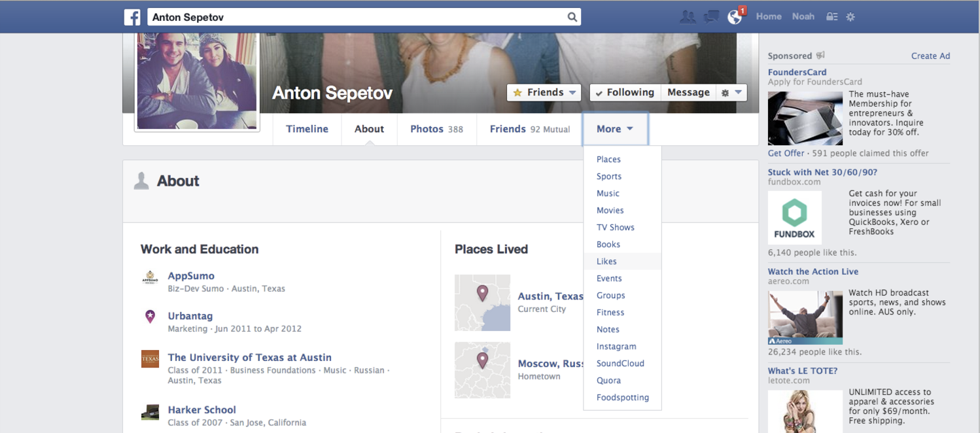Viewport: 980px width, 433px height.
Task: Select Movies from More menu
Action: coord(622,211)
